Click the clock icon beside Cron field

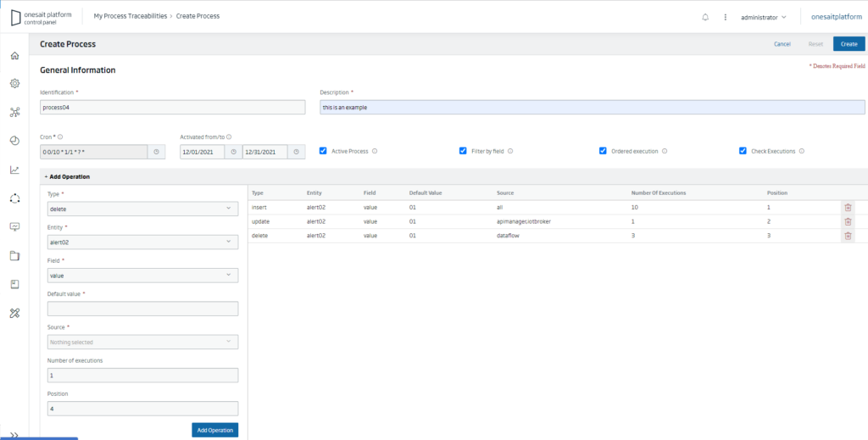(156, 152)
